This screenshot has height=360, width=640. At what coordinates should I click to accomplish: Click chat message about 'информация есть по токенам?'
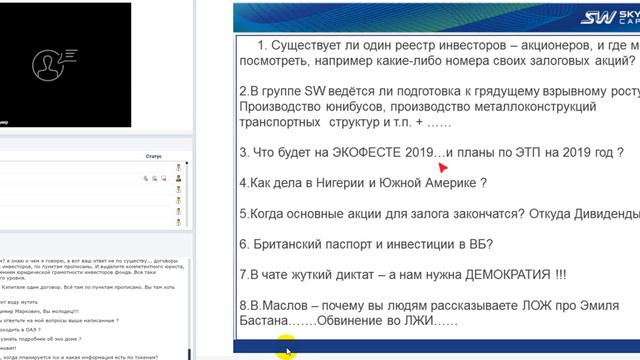pos(79,358)
